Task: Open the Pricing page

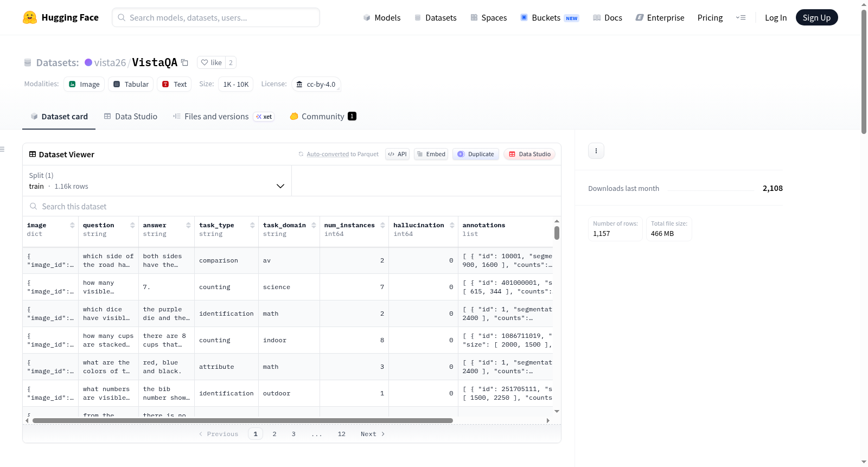Action: click(x=710, y=18)
